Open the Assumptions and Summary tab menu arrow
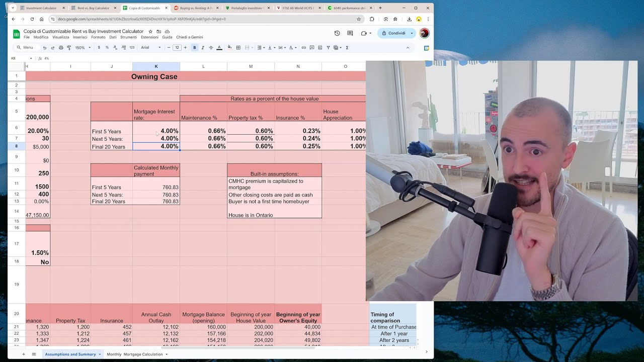The width and height of the screenshot is (644, 362). point(100,354)
